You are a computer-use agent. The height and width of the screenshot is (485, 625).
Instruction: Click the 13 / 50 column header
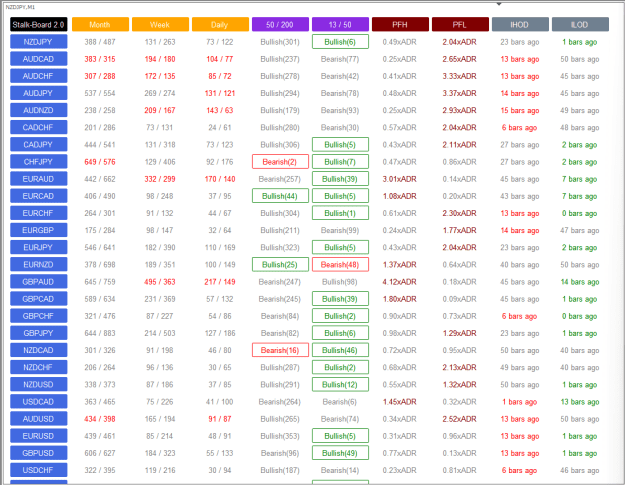(340, 24)
